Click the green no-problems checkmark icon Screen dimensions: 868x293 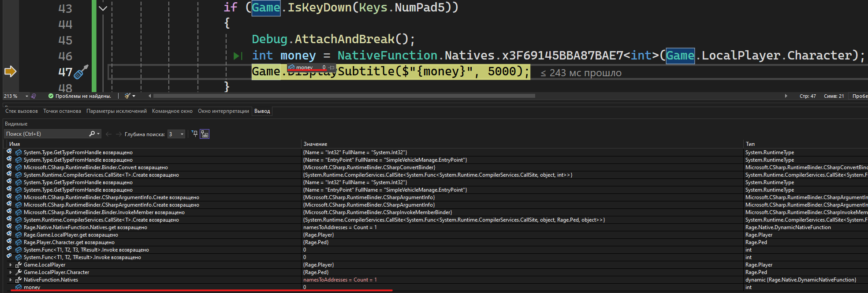pyautogui.click(x=51, y=96)
